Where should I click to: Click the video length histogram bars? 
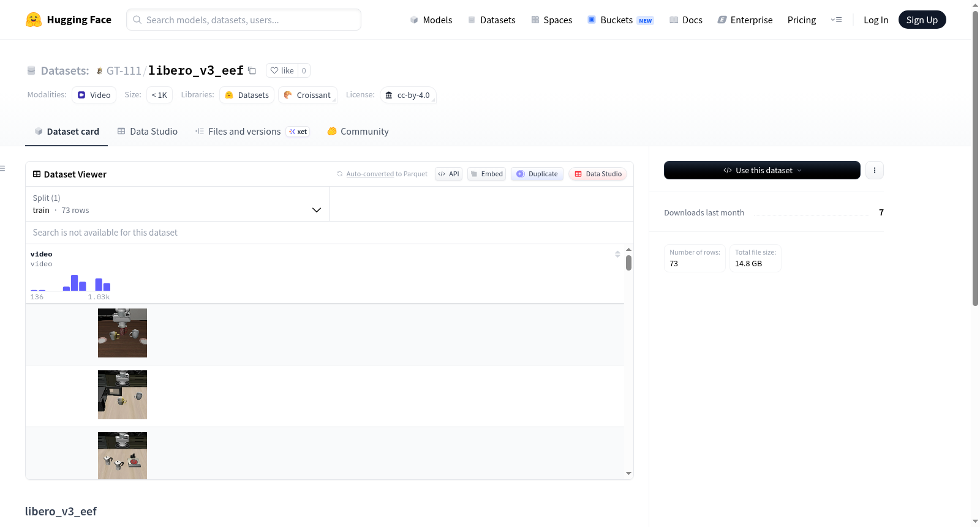[x=70, y=282]
